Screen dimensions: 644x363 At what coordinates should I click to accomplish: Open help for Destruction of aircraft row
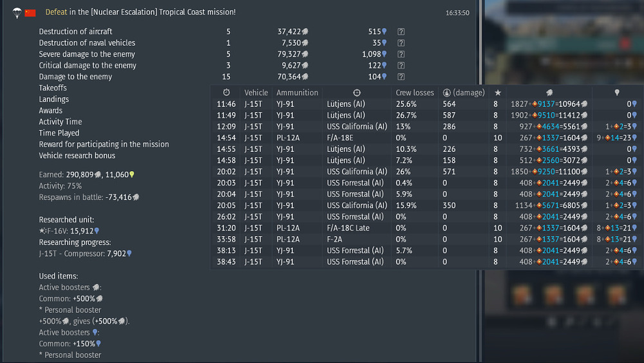(401, 32)
